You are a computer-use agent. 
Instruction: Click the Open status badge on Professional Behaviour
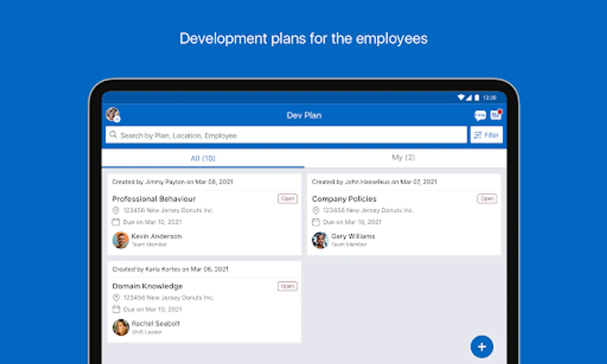pos(288,199)
